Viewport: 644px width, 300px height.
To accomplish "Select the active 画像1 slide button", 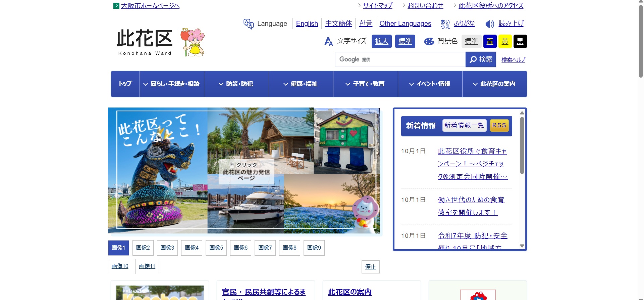I will pos(118,248).
